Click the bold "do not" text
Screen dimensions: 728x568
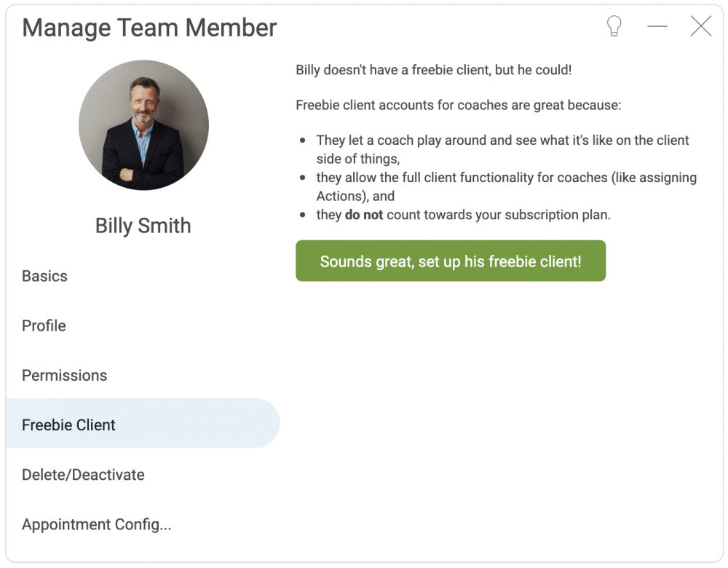[x=364, y=215]
